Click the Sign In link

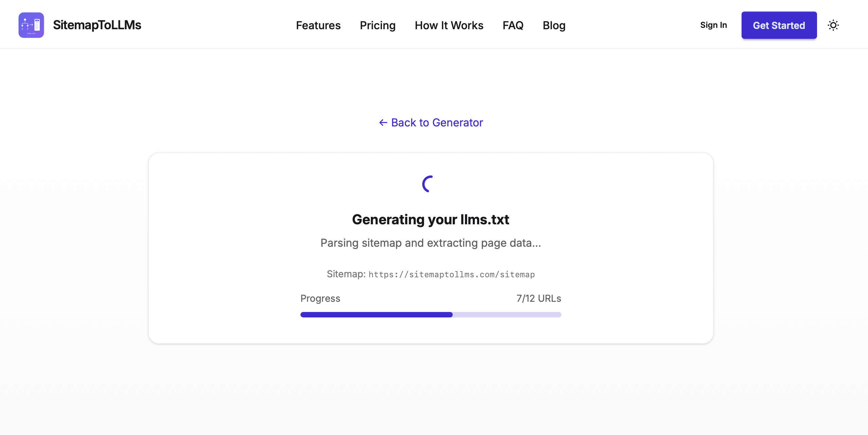click(x=713, y=25)
